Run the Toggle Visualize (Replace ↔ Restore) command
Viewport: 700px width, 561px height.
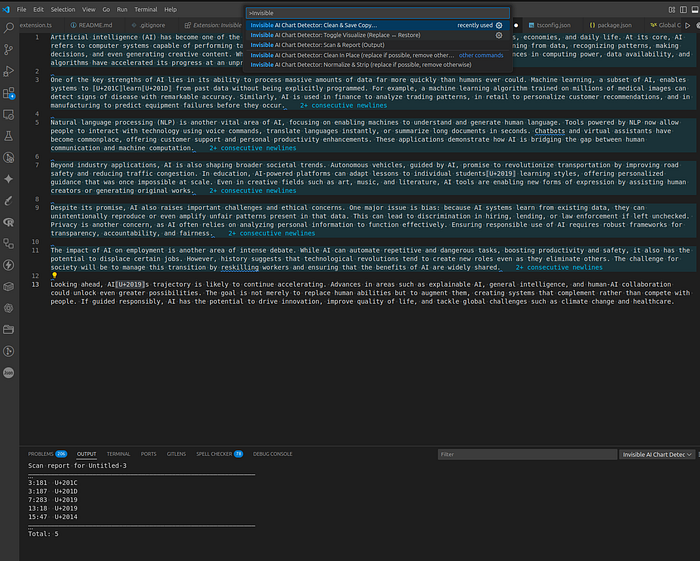point(377,35)
